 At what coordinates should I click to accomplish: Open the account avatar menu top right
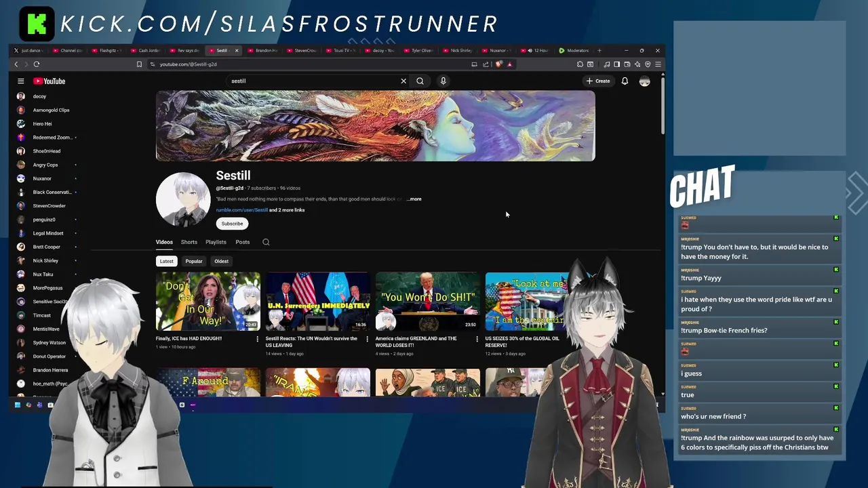[x=644, y=81]
